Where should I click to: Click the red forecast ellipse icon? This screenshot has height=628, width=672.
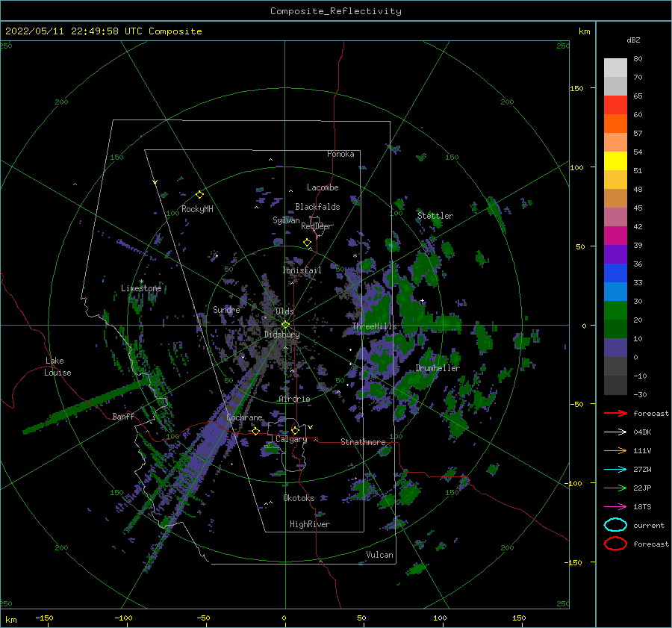tap(615, 544)
